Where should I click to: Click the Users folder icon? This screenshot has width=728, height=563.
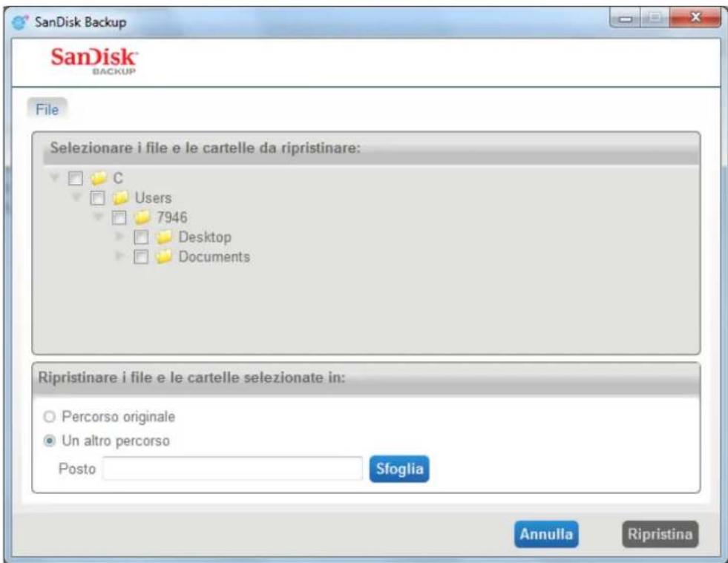coord(120,198)
